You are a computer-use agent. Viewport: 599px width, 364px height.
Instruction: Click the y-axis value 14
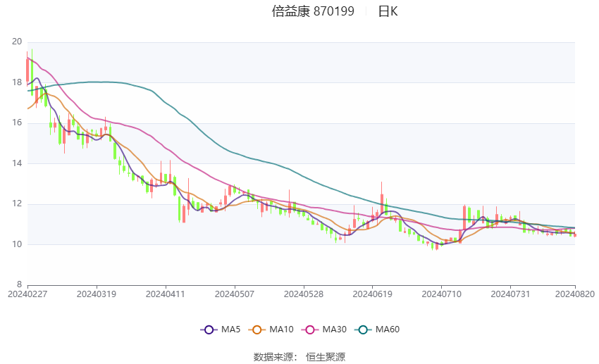point(17,163)
